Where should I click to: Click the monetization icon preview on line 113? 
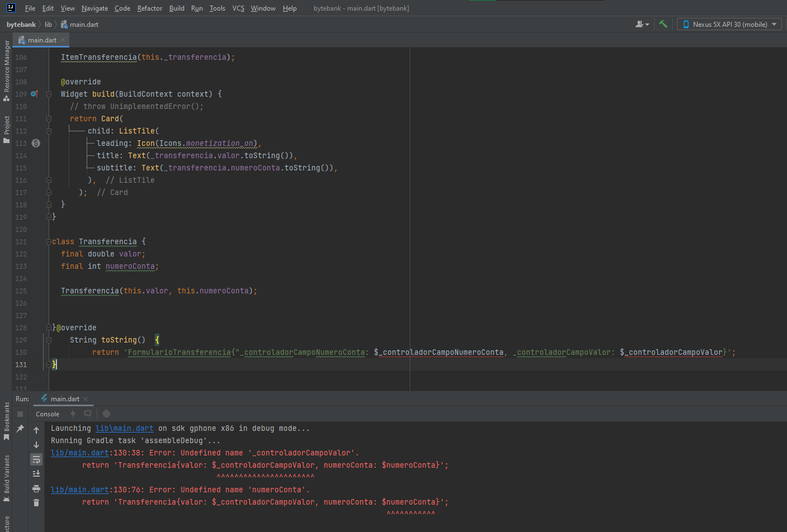tap(36, 143)
